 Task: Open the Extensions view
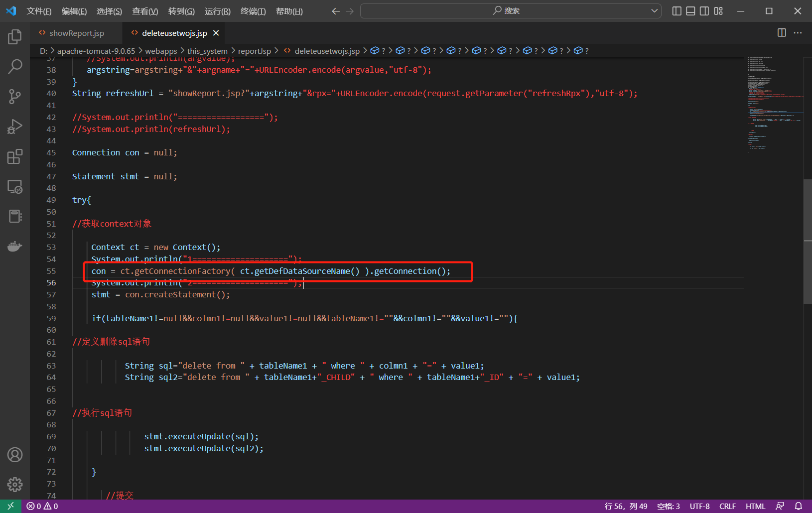[15, 156]
